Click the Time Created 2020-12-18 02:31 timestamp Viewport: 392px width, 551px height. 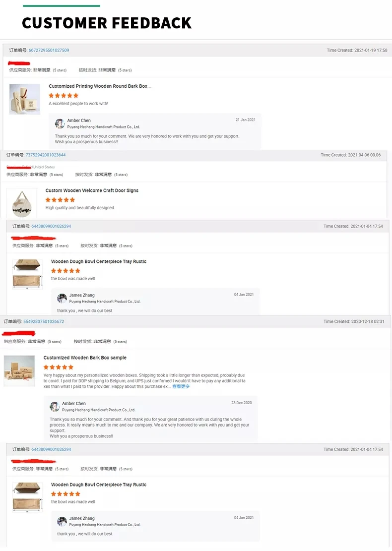[354, 322]
